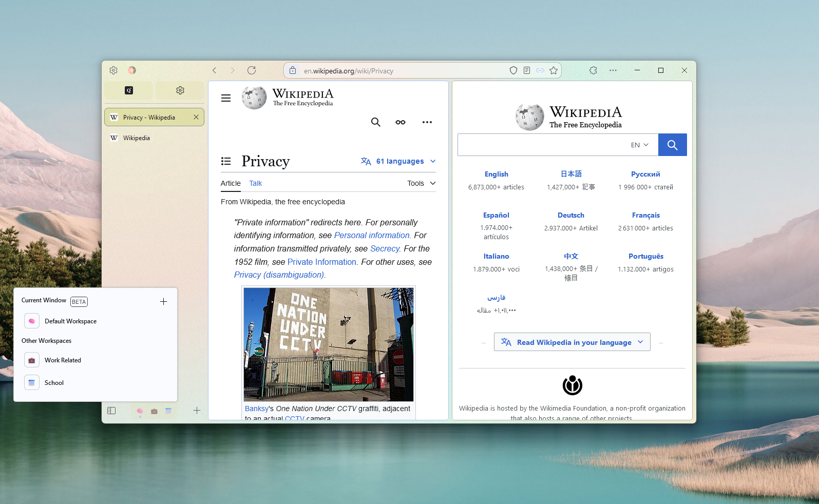Open the 日本語 Wikipedia link
The width and height of the screenshot is (819, 504).
(x=571, y=174)
